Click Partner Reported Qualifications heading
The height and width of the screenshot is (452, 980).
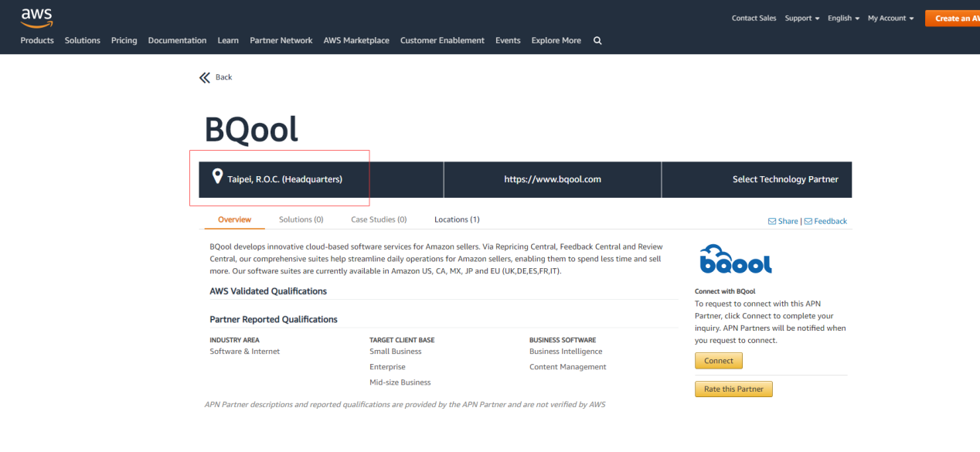click(274, 319)
